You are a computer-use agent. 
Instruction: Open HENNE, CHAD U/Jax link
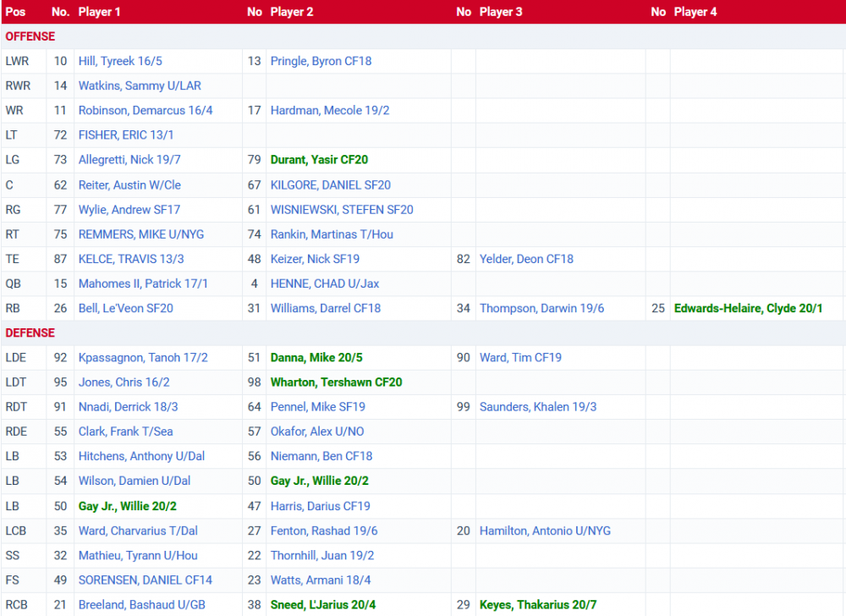click(325, 283)
